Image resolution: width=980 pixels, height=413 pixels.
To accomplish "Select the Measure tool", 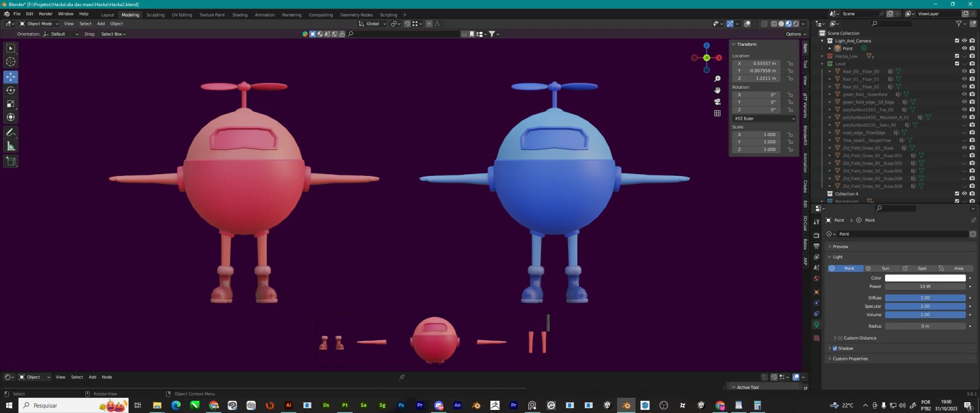I will click(11, 146).
